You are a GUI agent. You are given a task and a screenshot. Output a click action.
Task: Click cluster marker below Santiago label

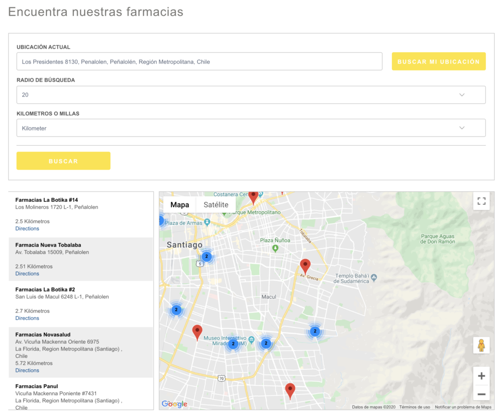coord(207,257)
